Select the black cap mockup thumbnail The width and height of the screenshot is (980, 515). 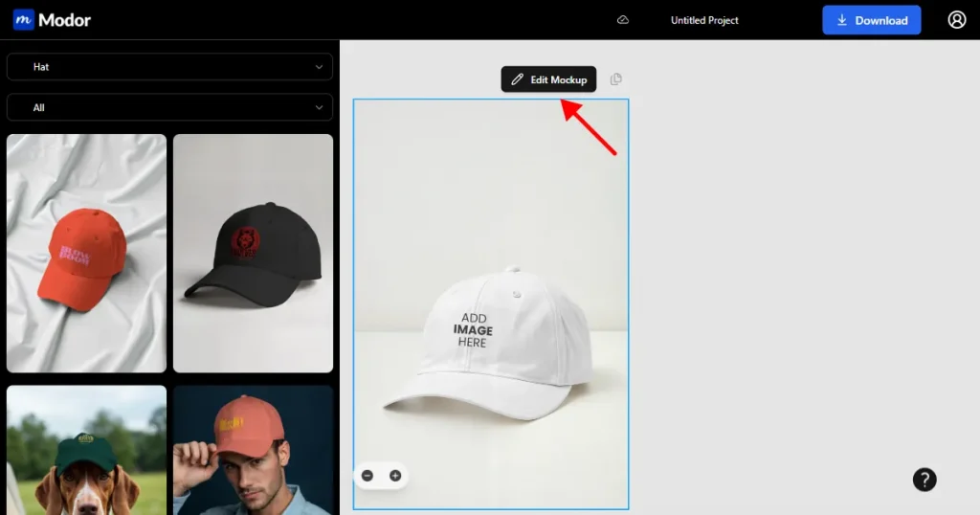(x=253, y=253)
